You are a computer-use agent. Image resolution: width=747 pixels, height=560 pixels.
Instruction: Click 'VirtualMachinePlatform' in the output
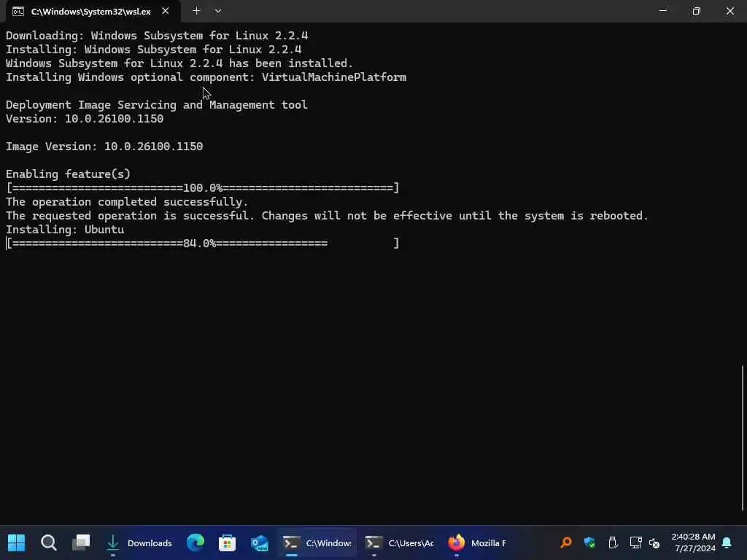click(334, 77)
